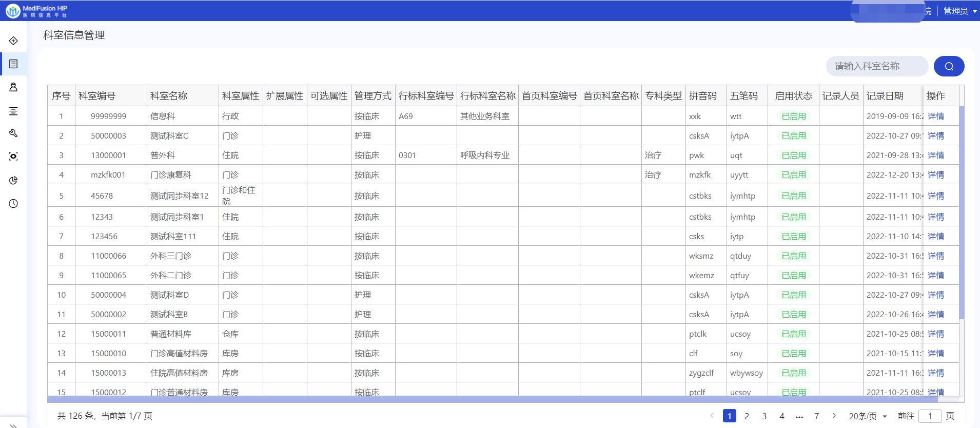The image size is (980, 428).
Task: Open the diamond navigation icon in the sidebar
Action: [x=13, y=41]
